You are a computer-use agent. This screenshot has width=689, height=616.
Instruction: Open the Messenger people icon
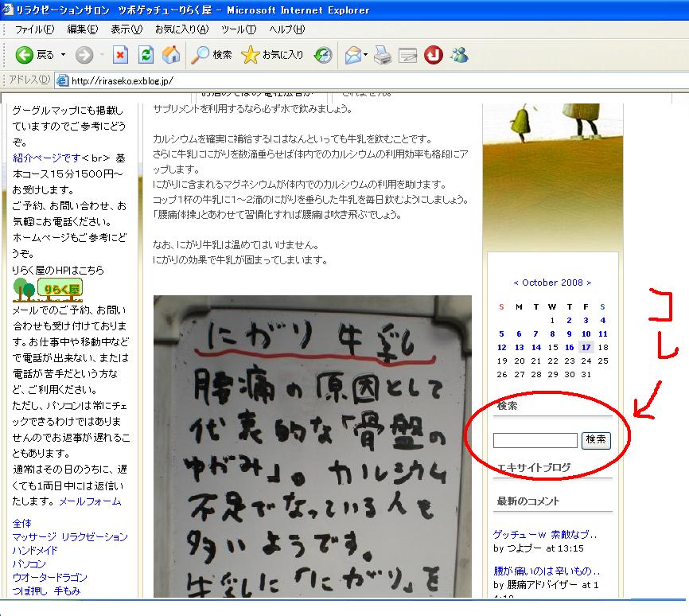(460, 55)
